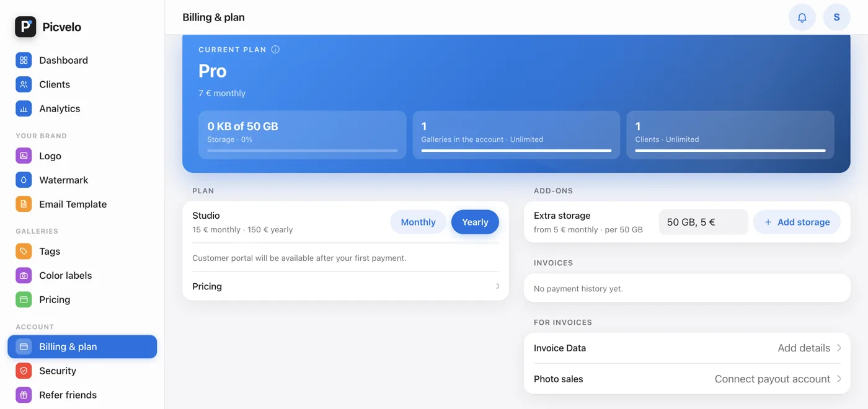The image size is (868, 409).
Task: Click the Refer friends gift icon
Action: pyautogui.click(x=24, y=395)
